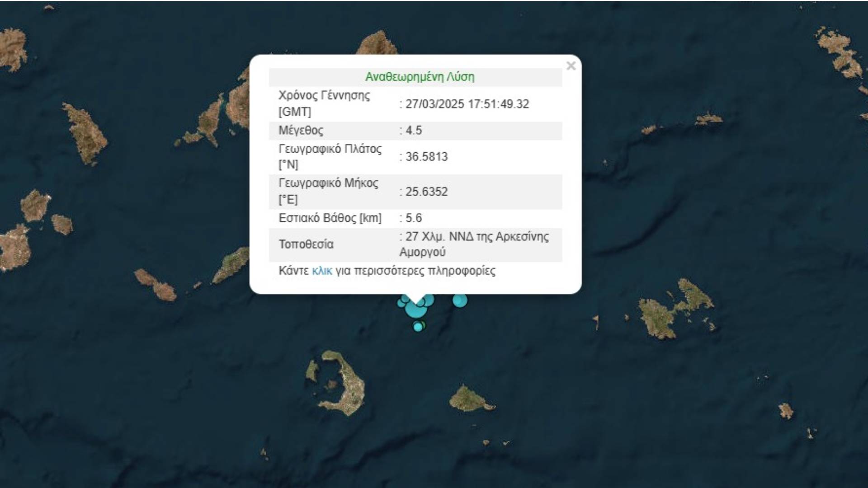This screenshot has height=488, width=868.
Task: Select the largest cyan earthquake marker
Action: [x=415, y=310]
